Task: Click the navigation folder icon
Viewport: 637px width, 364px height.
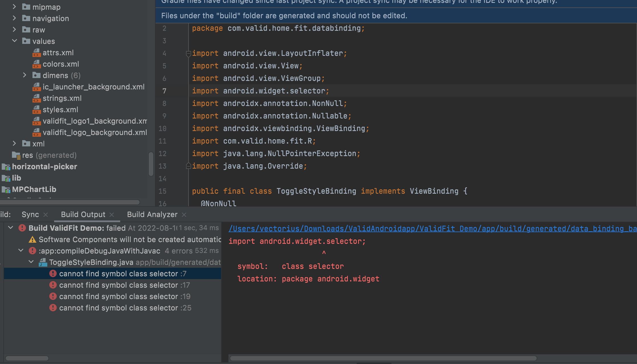Action: click(26, 18)
